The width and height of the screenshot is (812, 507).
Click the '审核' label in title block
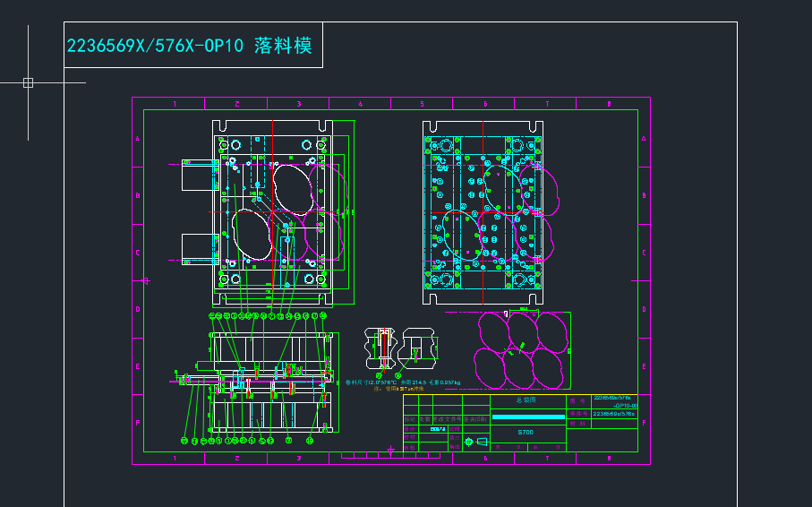click(410, 447)
